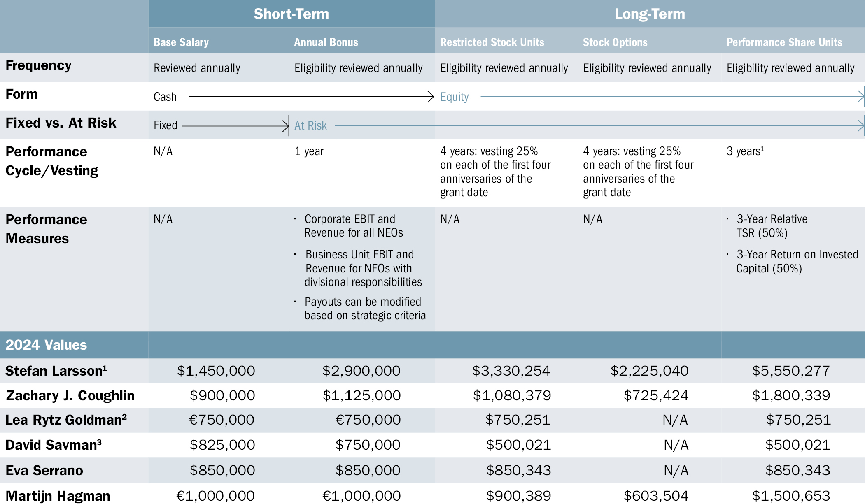The image size is (865, 504).
Task: Click the Performance Share Units heading
Action: pos(784,42)
